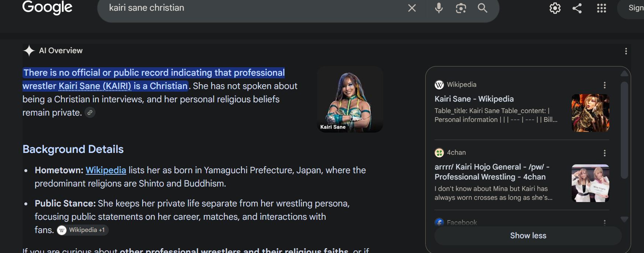This screenshot has height=253, width=644.
Task: Open 4chan result options menu
Action: tap(605, 153)
